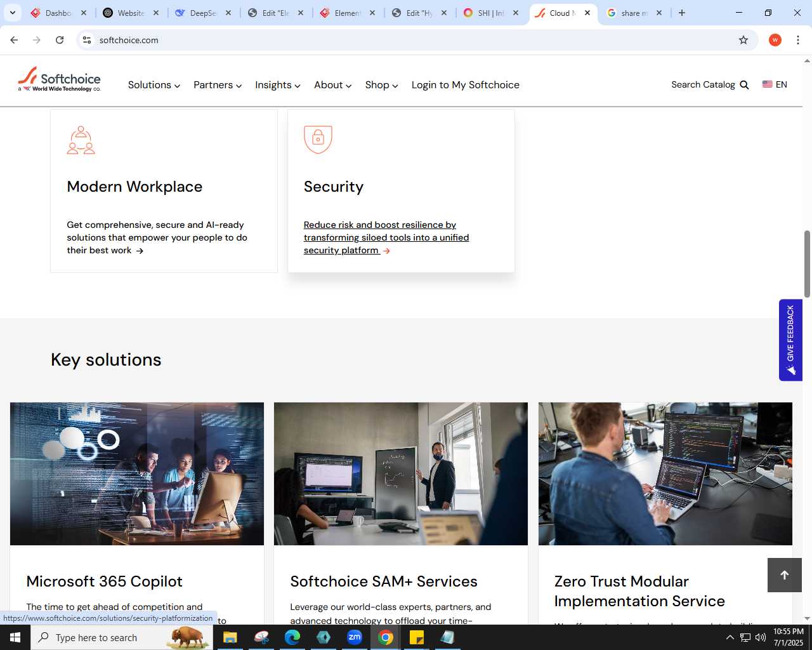The image size is (812, 650).
Task: Open the Modern Workplace heading
Action: click(134, 187)
